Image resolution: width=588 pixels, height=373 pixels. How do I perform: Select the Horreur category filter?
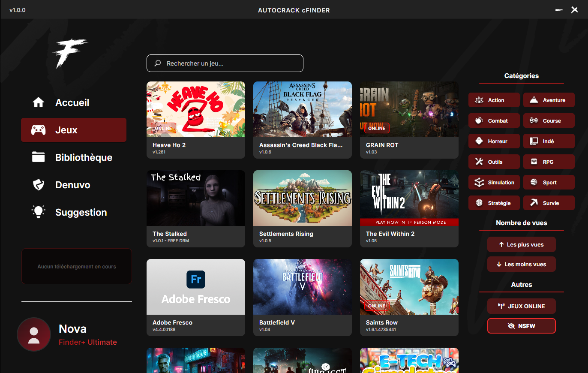point(494,141)
